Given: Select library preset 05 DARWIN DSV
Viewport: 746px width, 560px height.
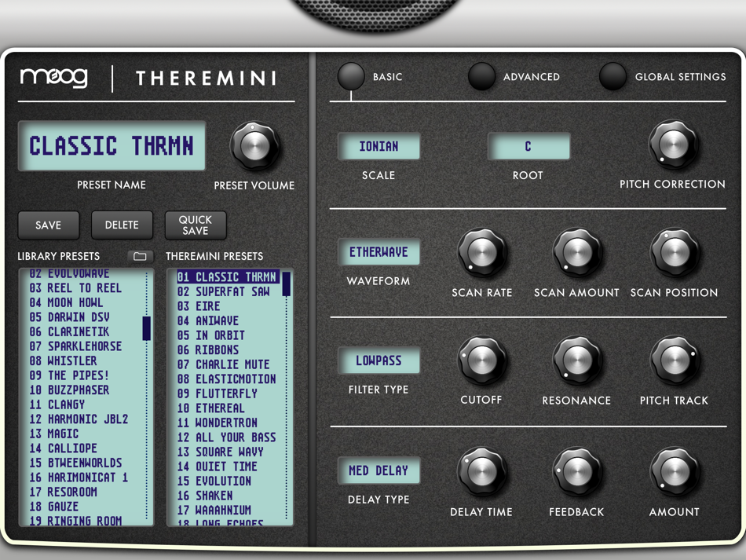Looking at the screenshot, I should tap(69, 317).
